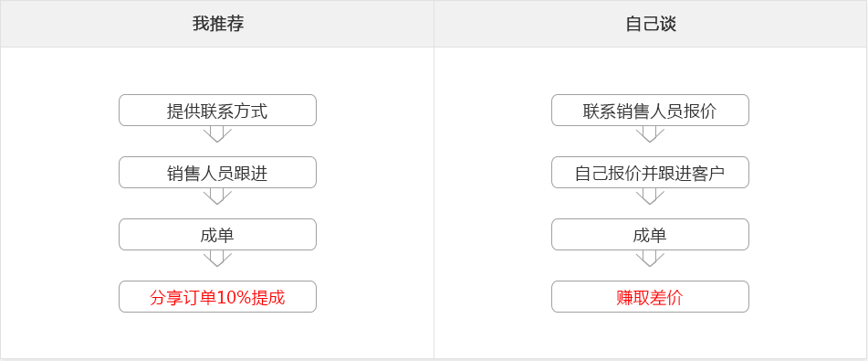The height and width of the screenshot is (361, 868).
Task: Click the 自己报价并跟进客户 step box
Action: (650, 173)
